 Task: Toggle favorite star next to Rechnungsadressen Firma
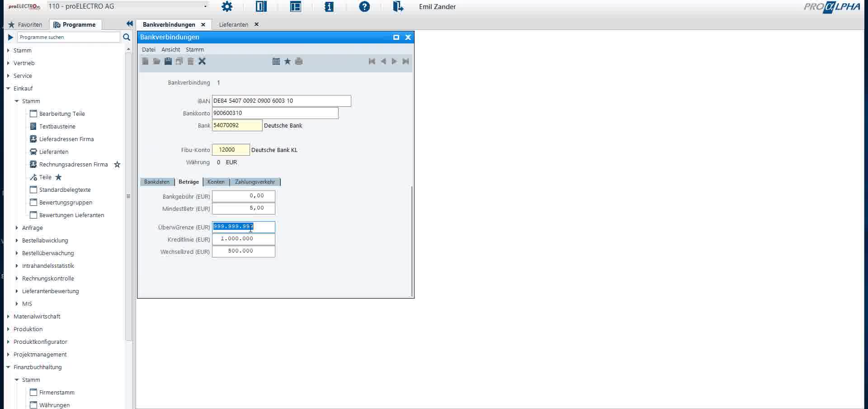(117, 164)
